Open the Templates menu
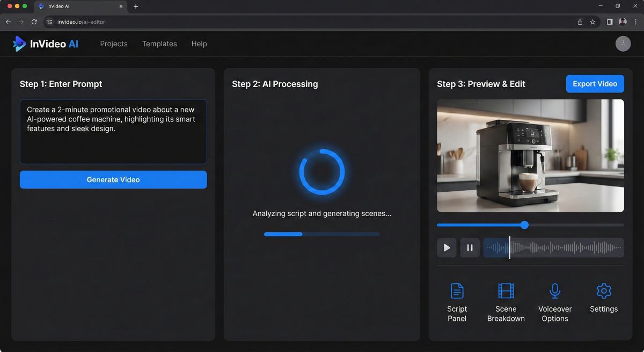This screenshot has height=352, width=644. (159, 44)
